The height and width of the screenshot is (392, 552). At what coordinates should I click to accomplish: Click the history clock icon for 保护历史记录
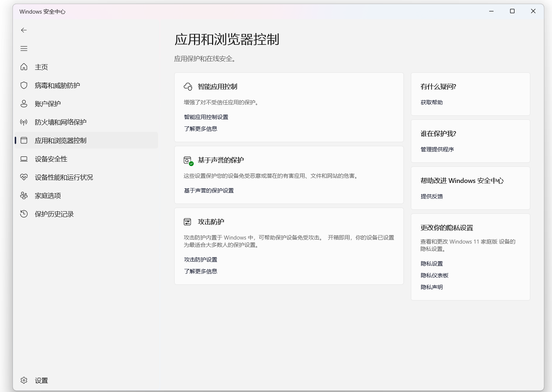(x=24, y=214)
